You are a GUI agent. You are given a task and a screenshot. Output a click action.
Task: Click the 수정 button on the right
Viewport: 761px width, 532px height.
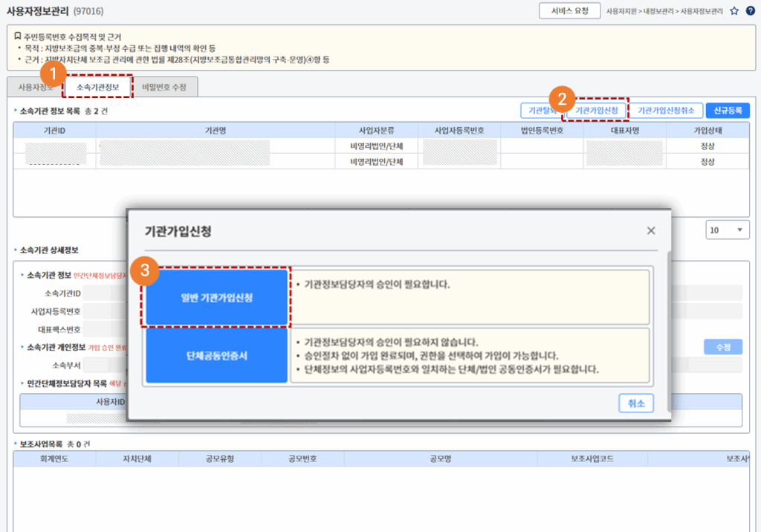(723, 347)
